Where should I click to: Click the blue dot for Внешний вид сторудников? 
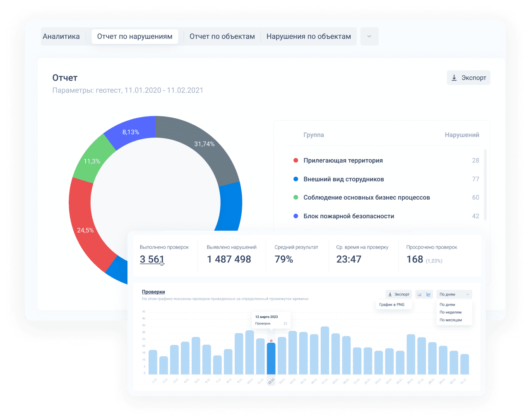tap(296, 179)
